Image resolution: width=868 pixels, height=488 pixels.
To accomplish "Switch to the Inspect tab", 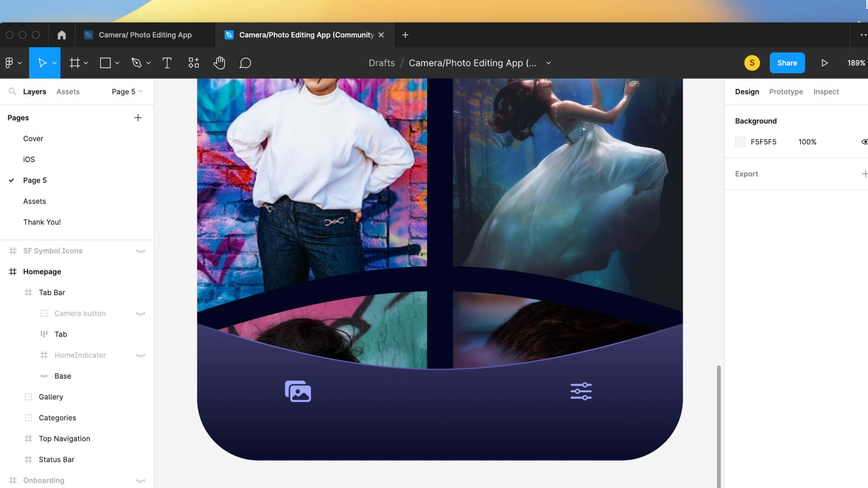I will (x=826, y=91).
